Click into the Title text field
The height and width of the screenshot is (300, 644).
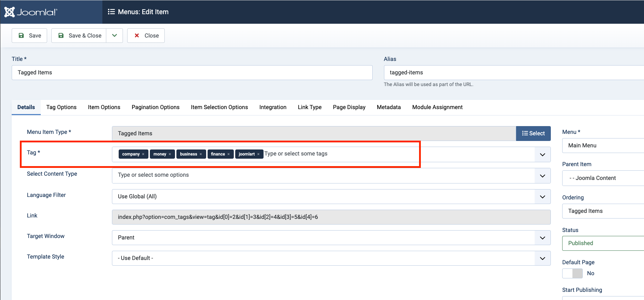(192, 73)
